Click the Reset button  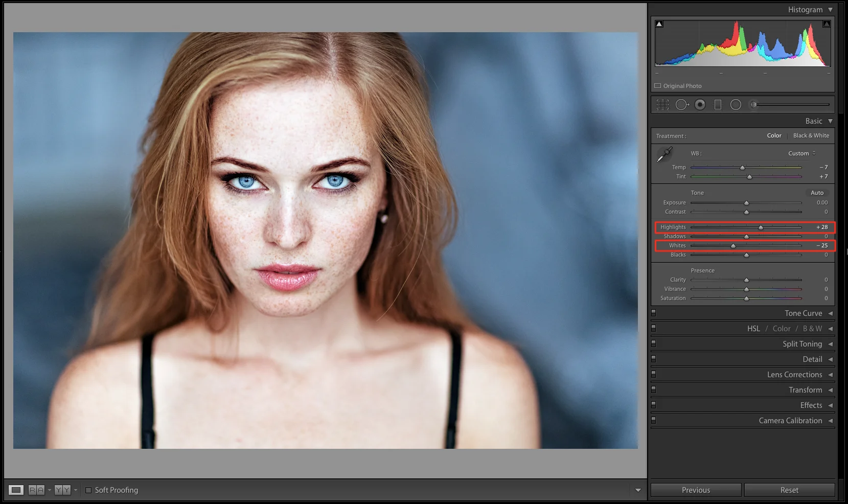[x=789, y=490]
